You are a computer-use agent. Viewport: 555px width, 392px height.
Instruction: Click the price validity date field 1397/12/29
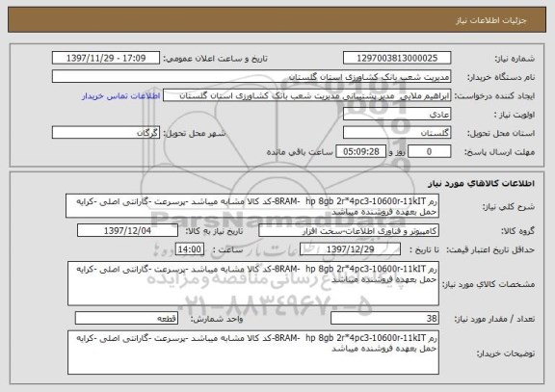(x=350, y=249)
